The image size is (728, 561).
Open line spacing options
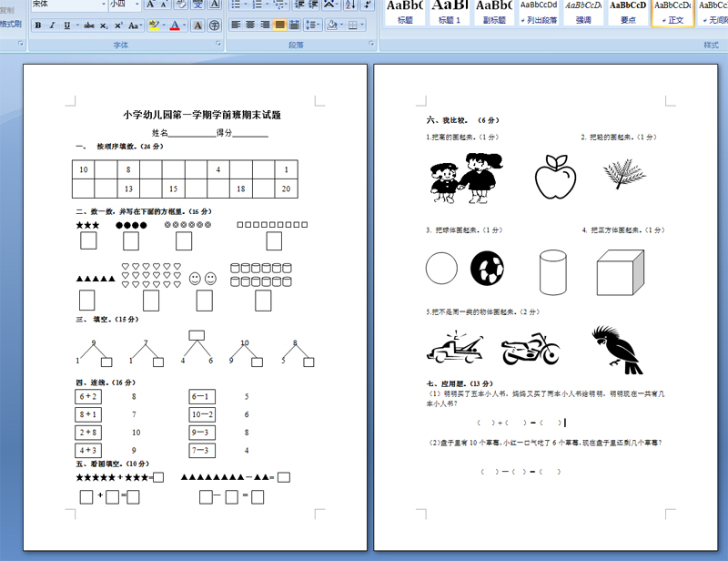coord(312,25)
